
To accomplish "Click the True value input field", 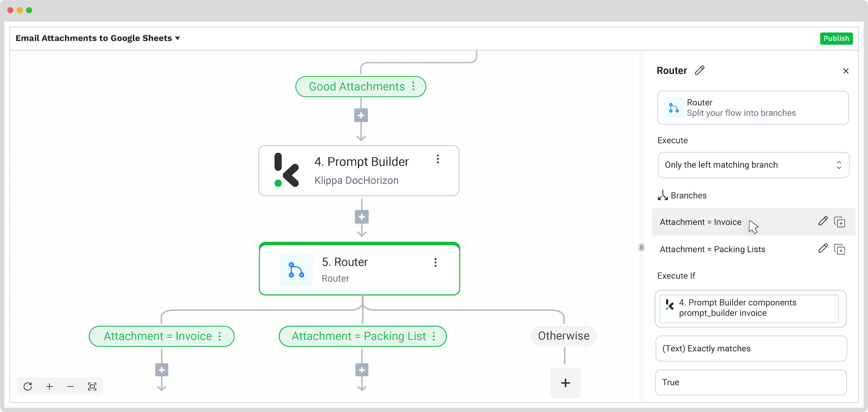I will [x=751, y=383].
